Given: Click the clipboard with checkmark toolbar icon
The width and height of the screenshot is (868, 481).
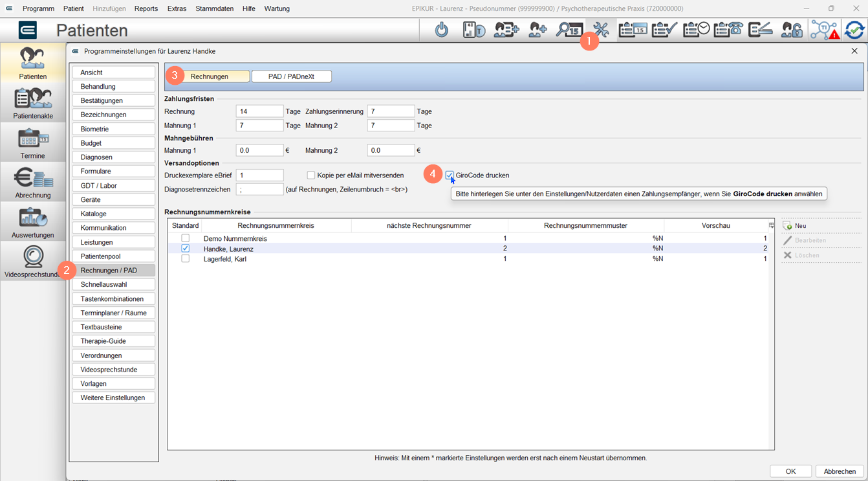Looking at the screenshot, I should [664, 30].
